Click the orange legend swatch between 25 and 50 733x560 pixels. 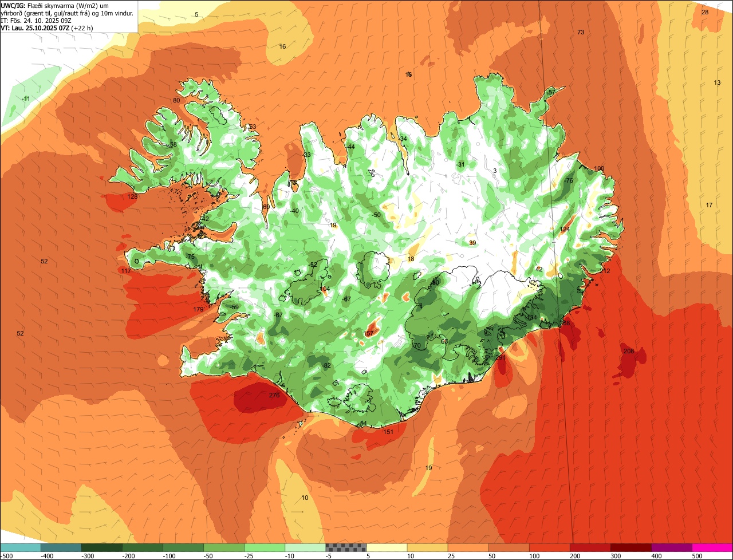tap(468, 548)
